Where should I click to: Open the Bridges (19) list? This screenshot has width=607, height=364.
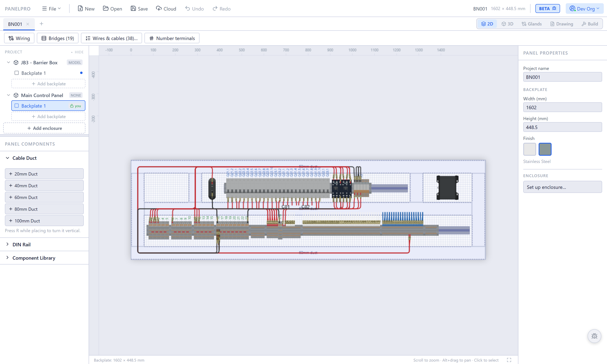tap(58, 38)
